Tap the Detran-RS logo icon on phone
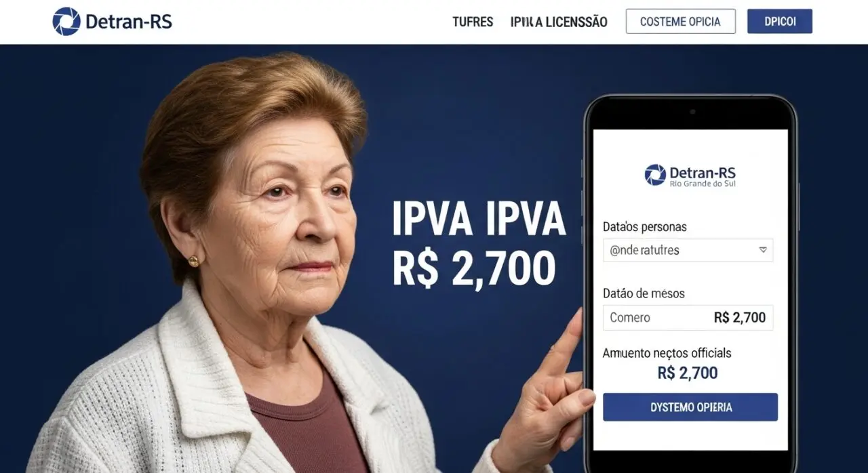Screen dimensions: 868x473 click(655, 175)
